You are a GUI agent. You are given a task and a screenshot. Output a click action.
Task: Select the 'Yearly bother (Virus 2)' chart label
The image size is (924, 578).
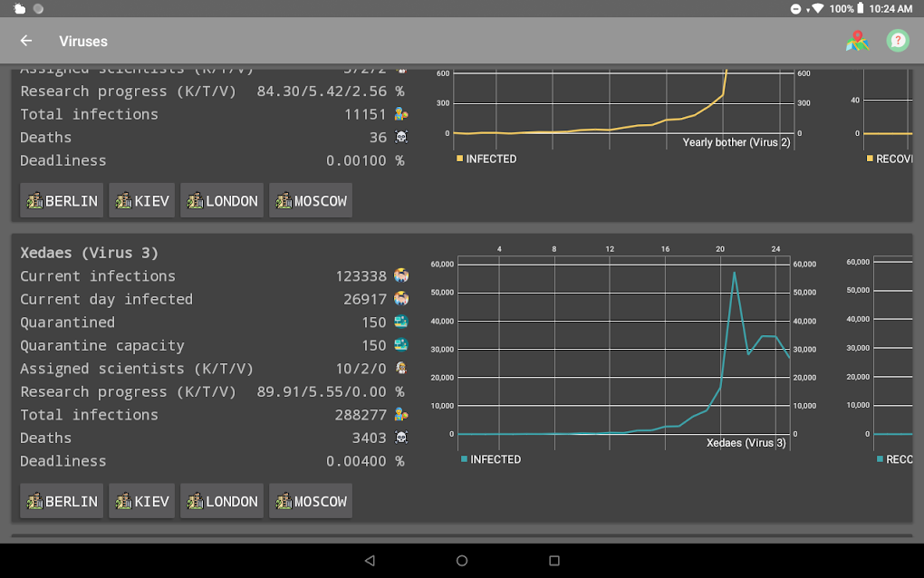[736, 142]
